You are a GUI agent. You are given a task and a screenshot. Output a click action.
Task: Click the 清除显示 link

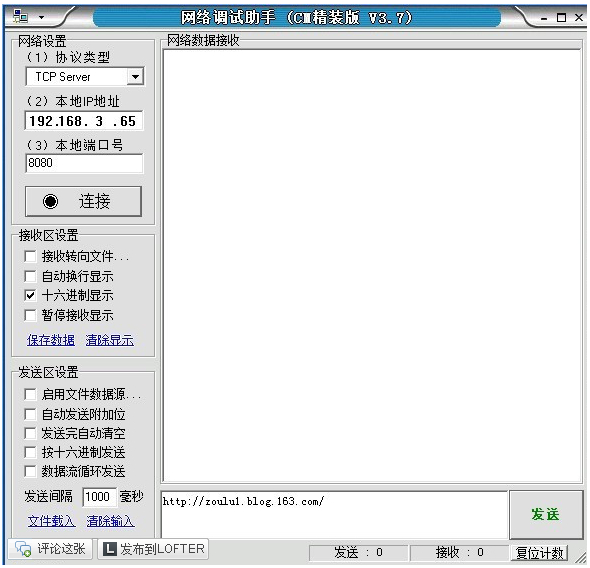[x=109, y=340]
